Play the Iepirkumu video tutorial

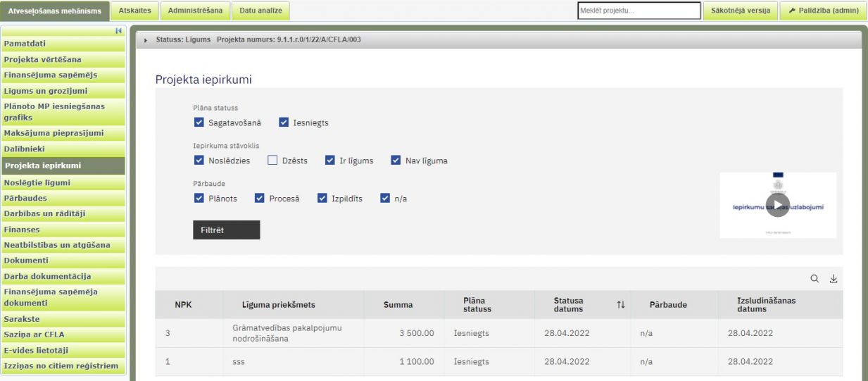pyautogui.click(x=777, y=204)
